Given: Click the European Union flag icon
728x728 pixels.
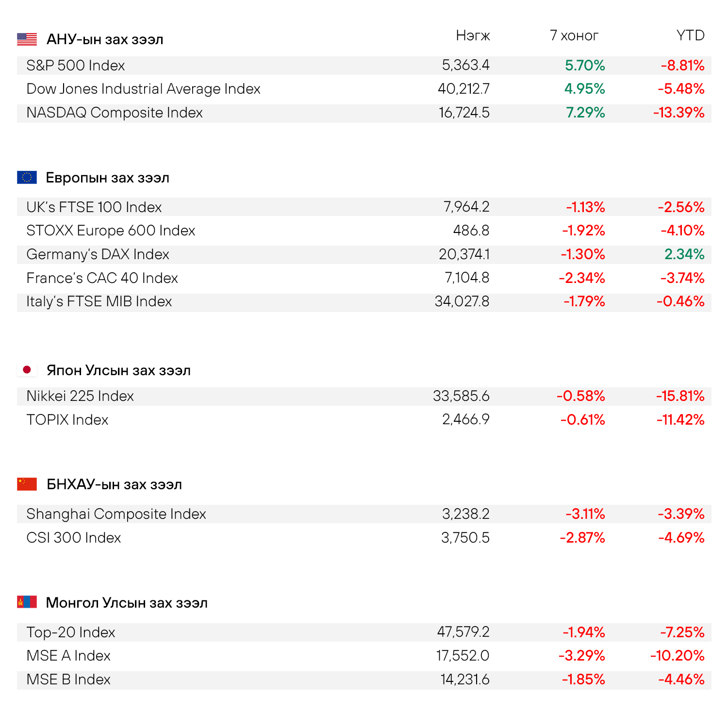Looking at the screenshot, I should 27,178.
